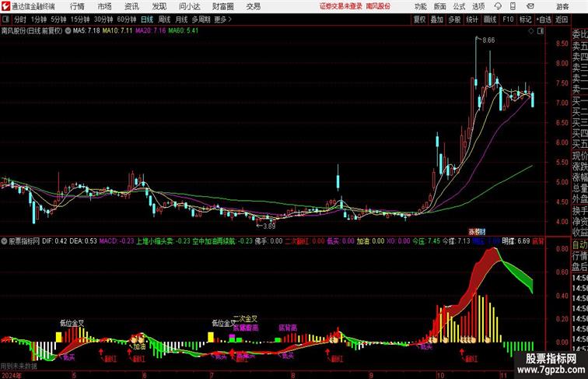Click the 标记 mark toolbar button

[x=525, y=19]
